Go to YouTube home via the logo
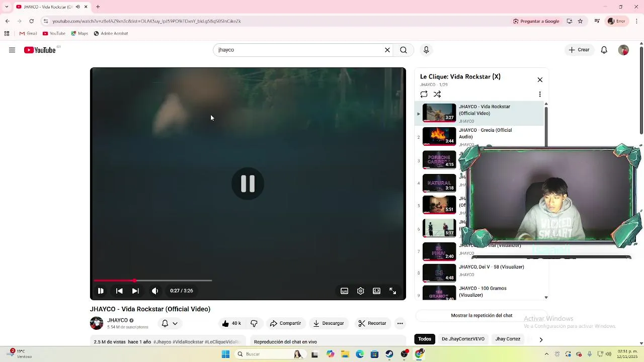Screen dimensions: 644x362 click(x=40, y=50)
